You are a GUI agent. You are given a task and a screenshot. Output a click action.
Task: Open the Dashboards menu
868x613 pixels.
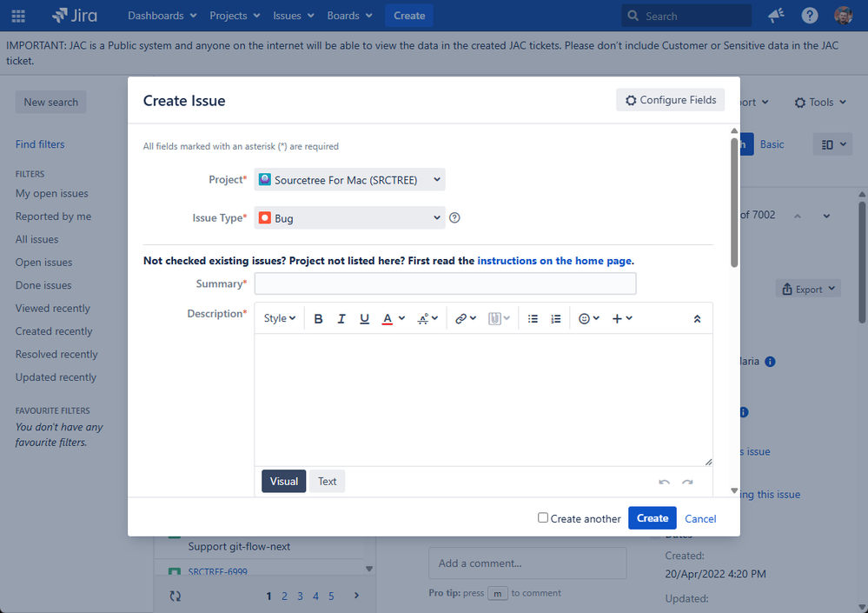coord(162,16)
